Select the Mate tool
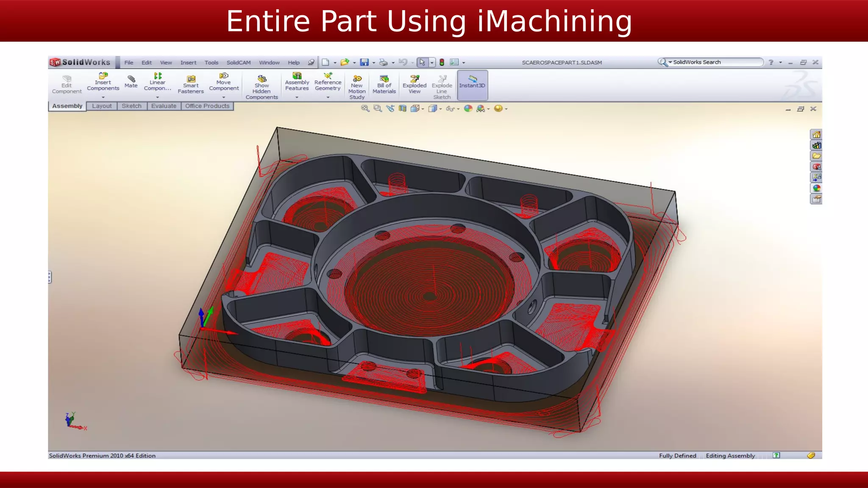This screenshot has width=868, height=488. click(131, 81)
